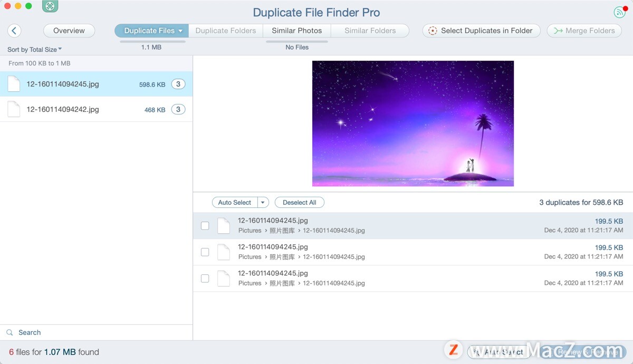Click file icon in second duplicate row
633x364 pixels.
click(x=224, y=252)
